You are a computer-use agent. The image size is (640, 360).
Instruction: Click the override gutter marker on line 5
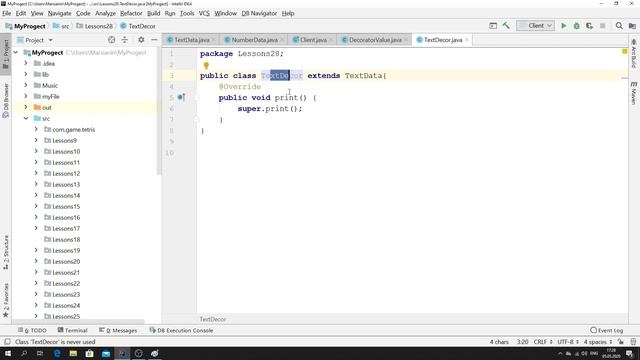[181, 97]
